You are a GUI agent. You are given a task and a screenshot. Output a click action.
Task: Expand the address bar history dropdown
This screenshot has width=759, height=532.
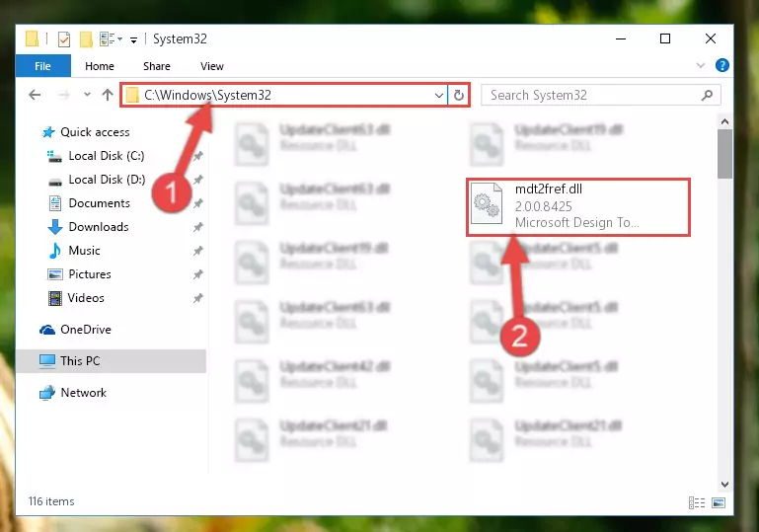point(439,96)
